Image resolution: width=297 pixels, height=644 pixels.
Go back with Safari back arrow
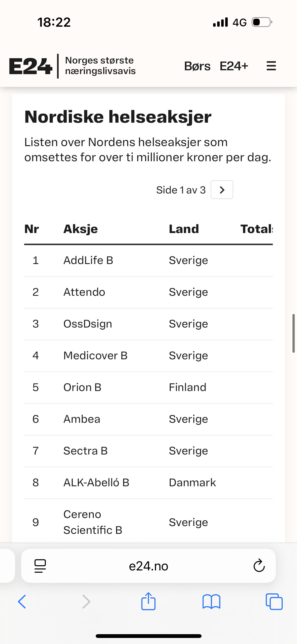click(x=22, y=602)
